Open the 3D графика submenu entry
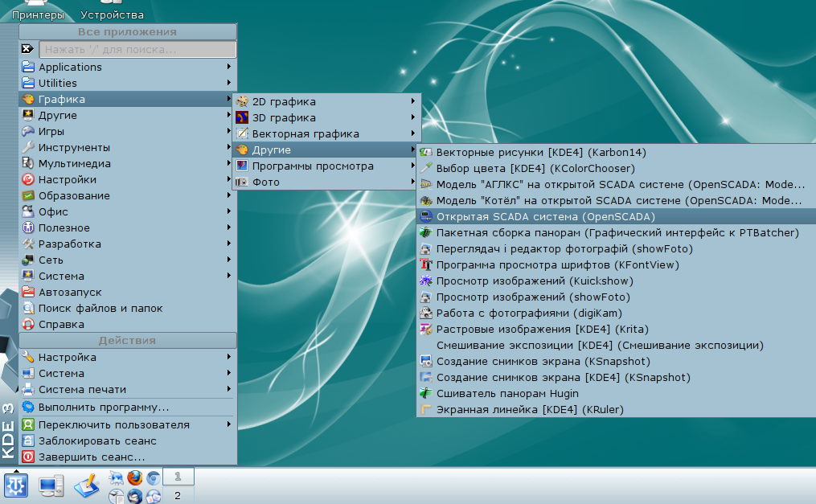Screen dimensions: 816x504 326,117
